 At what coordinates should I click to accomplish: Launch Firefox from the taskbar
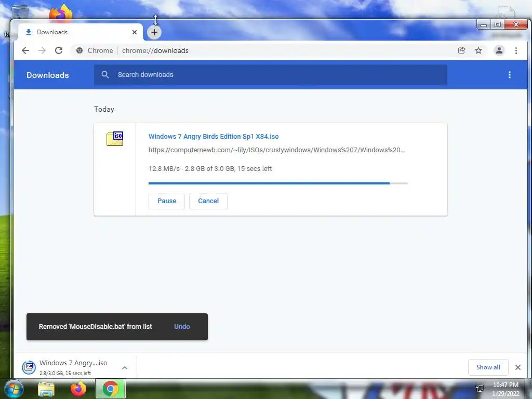click(78, 389)
